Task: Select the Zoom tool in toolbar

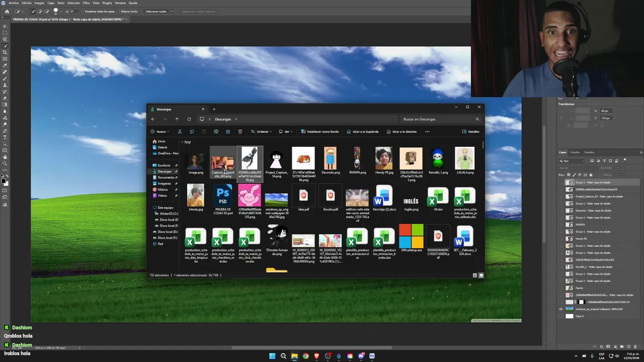Action: point(5,163)
